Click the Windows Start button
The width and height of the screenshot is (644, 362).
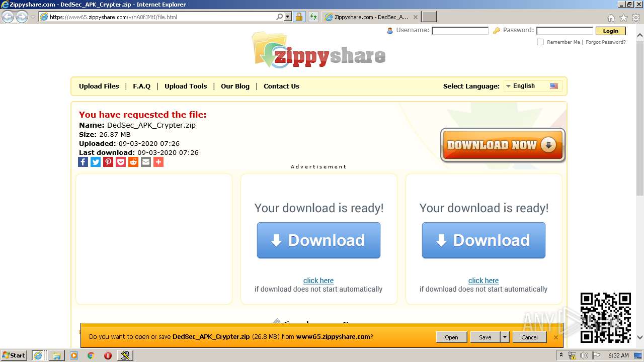point(14,355)
